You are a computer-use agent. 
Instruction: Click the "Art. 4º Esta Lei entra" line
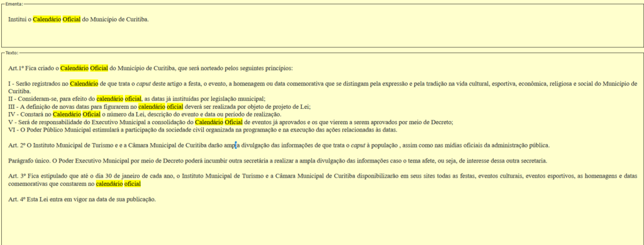click(82, 200)
